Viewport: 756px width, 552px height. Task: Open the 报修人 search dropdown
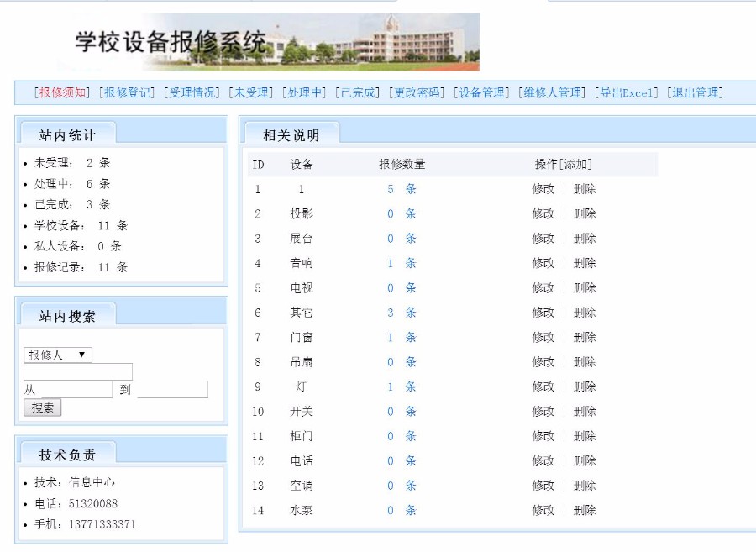tap(56, 354)
